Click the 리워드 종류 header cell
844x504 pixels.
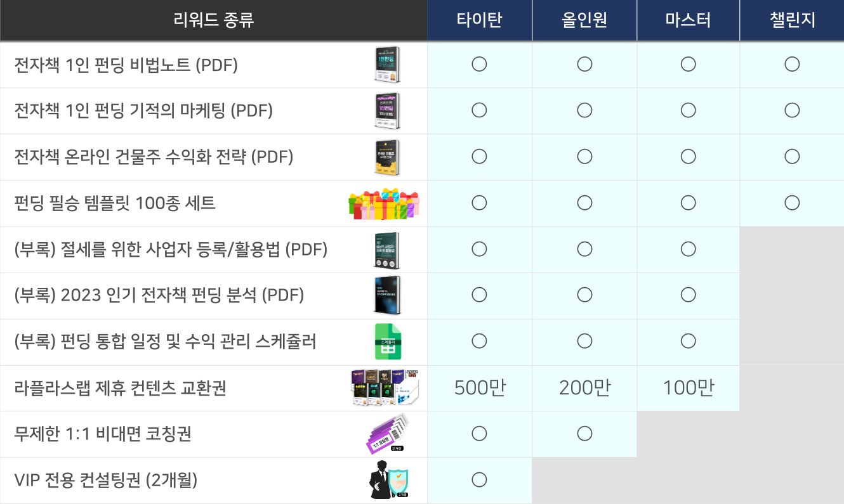tap(213, 20)
